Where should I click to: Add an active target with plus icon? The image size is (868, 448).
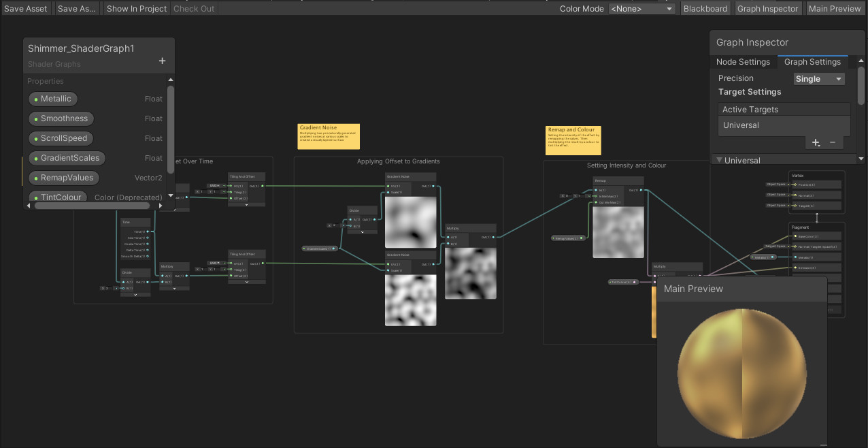tap(816, 142)
